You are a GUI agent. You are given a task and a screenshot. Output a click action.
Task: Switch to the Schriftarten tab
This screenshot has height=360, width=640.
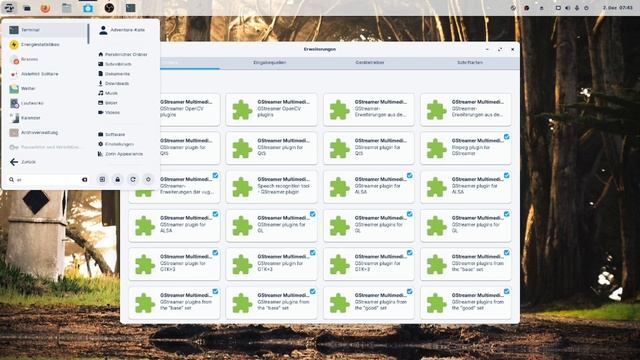pyautogui.click(x=470, y=62)
